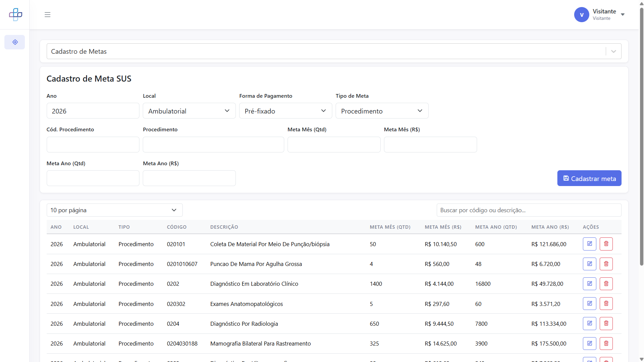Delete the Coleta De Material row
This screenshot has height=362, width=644.
[606, 244]
